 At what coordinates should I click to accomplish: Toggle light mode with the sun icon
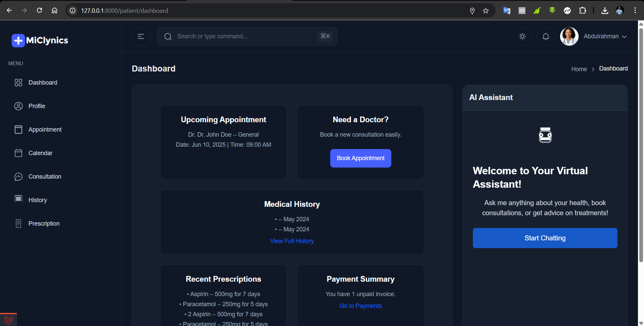[522, 36]
